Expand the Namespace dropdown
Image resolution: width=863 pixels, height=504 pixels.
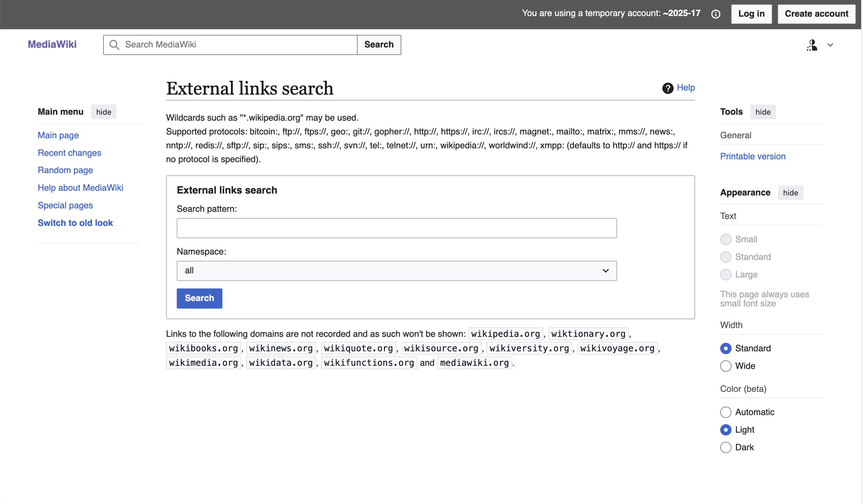point(397,271)
